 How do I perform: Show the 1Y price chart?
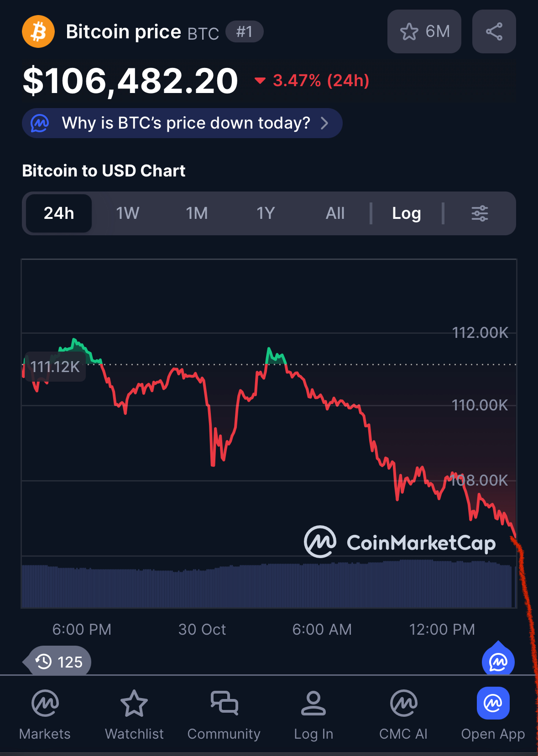point(266,213)
